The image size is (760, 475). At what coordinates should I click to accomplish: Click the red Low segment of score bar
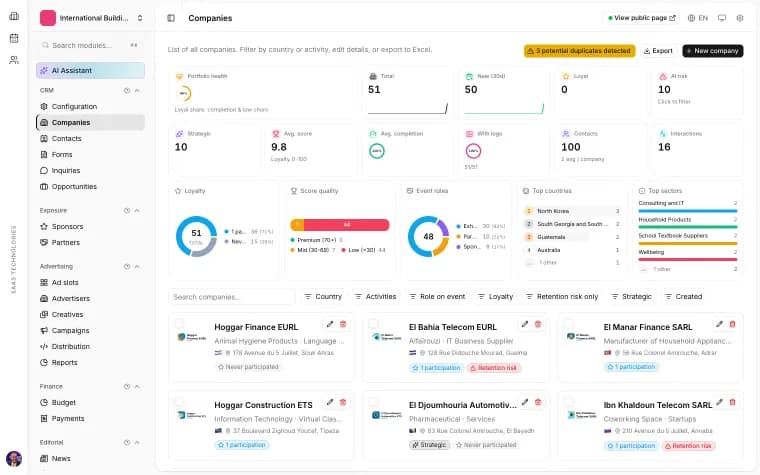(x=347, y=225)
